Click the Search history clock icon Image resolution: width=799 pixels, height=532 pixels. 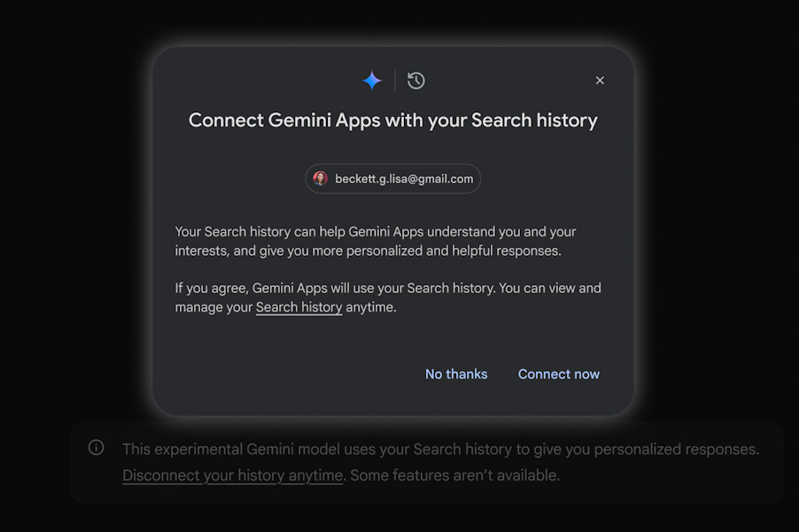click(x=416, y=81)
